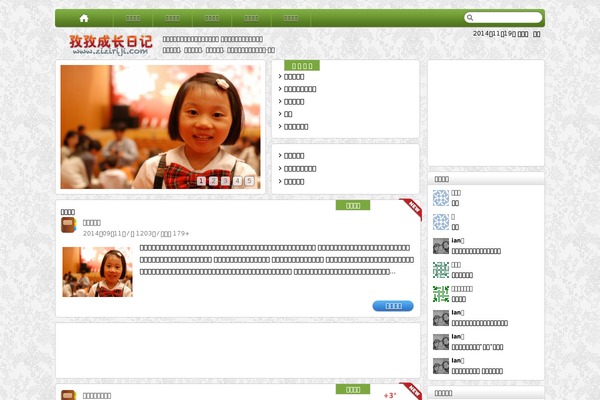Switch slideshow to image number 5
600x400 pixels.
pyautogui.click(x=249, y=181)
